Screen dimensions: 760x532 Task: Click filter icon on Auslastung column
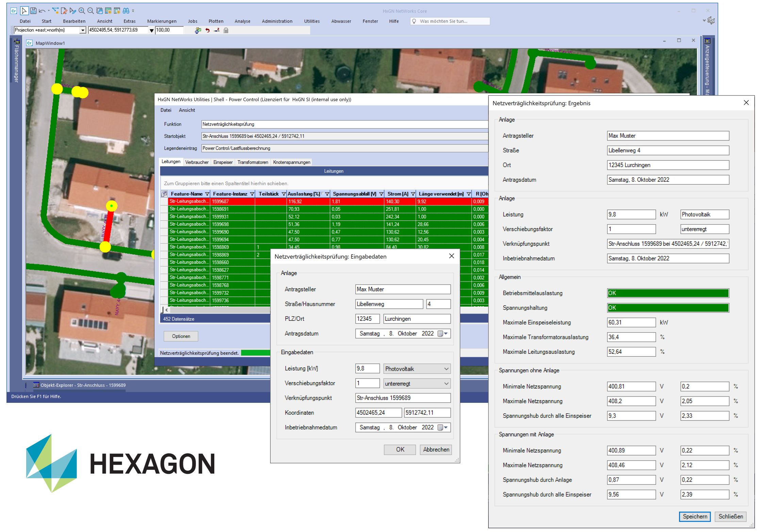click(x=327, y=194)
